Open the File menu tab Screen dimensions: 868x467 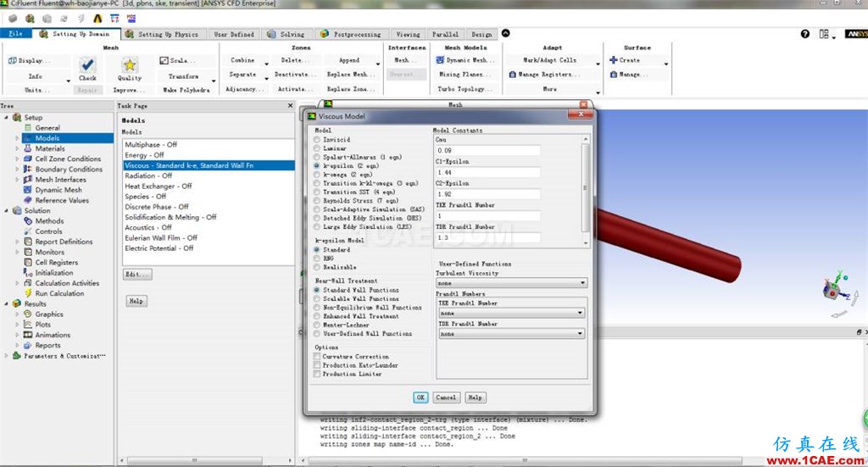(15, 34)
